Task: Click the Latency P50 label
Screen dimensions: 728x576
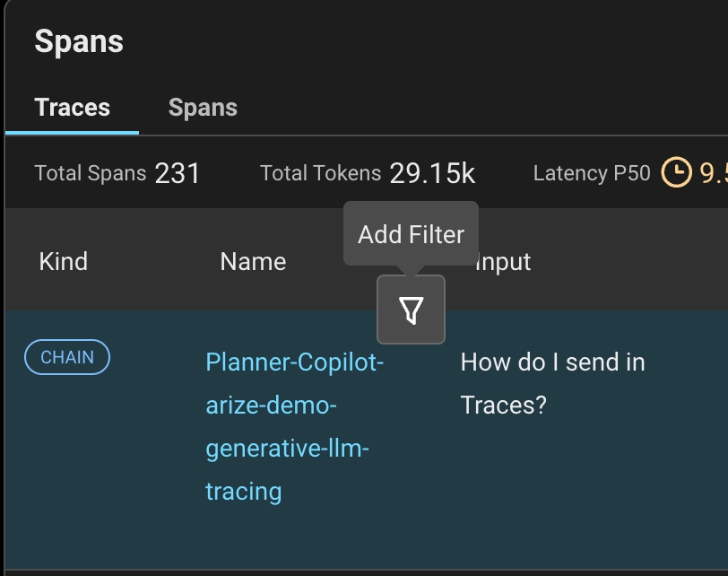Action: click(x=592, y=173)
